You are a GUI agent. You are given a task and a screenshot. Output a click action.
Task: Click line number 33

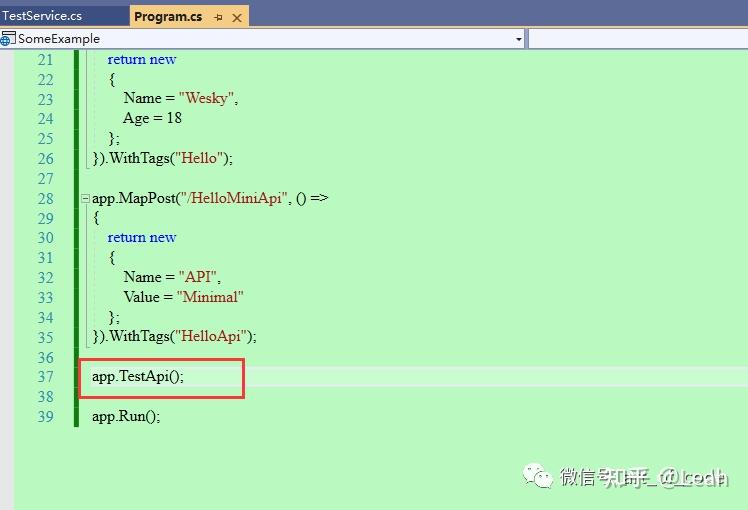point(45,298)
